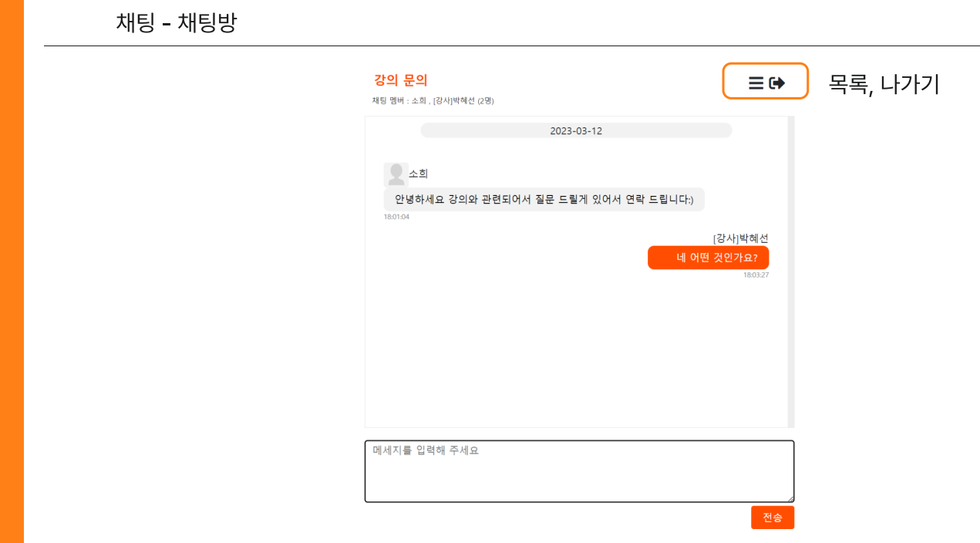Click the 네 어떤 것인가요? message bubble

[708, 258]
